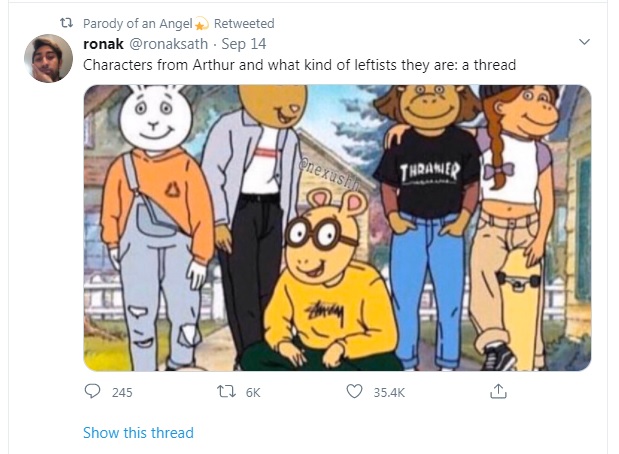Open ronak's profile picture avatar

tap(48, 58)
